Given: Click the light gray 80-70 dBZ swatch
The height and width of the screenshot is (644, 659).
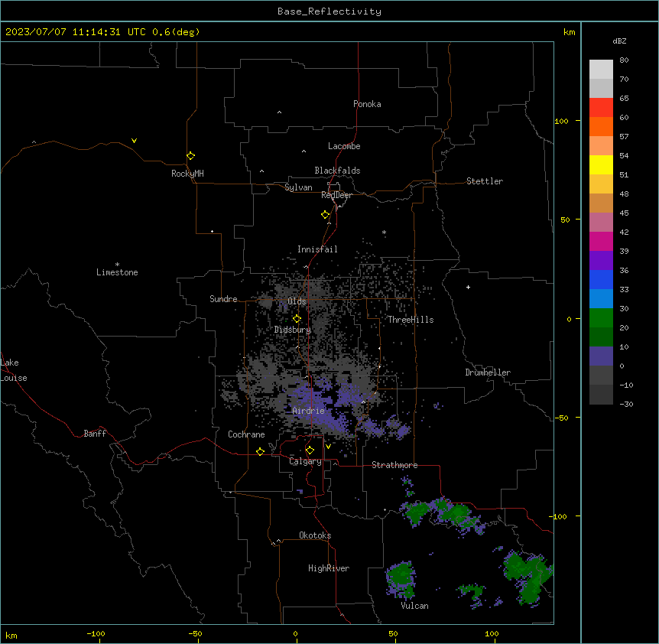Looking at the screenshot, I should pyautogui.click(x=601, y=70).
